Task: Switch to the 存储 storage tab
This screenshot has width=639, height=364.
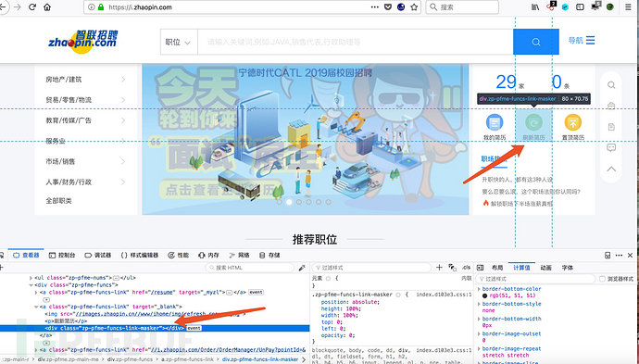Action: click(269, 255)
